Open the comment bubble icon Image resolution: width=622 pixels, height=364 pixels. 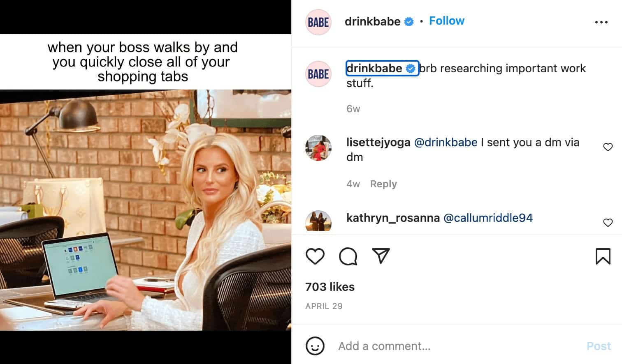point(348,256)
